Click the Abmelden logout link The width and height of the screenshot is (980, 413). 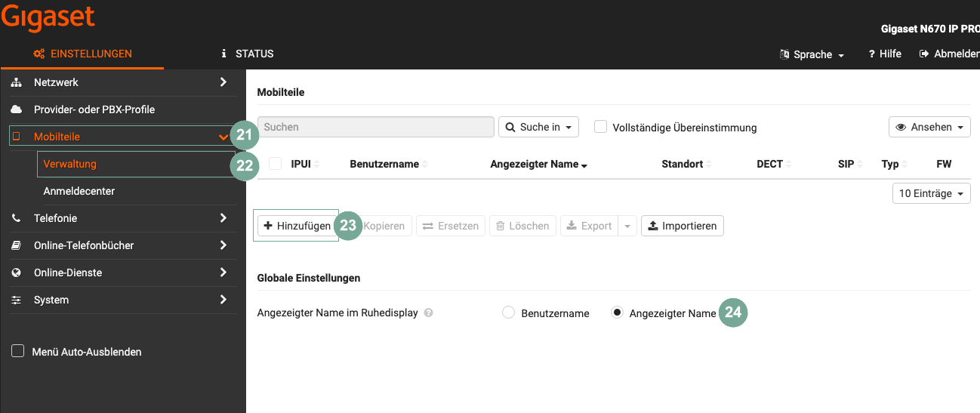950,54
